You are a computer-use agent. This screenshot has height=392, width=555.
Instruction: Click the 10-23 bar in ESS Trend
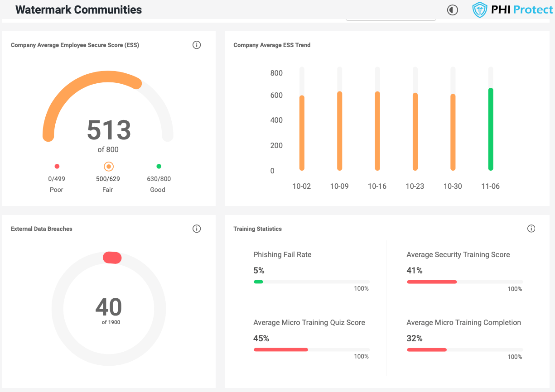(x=415, y=132)
